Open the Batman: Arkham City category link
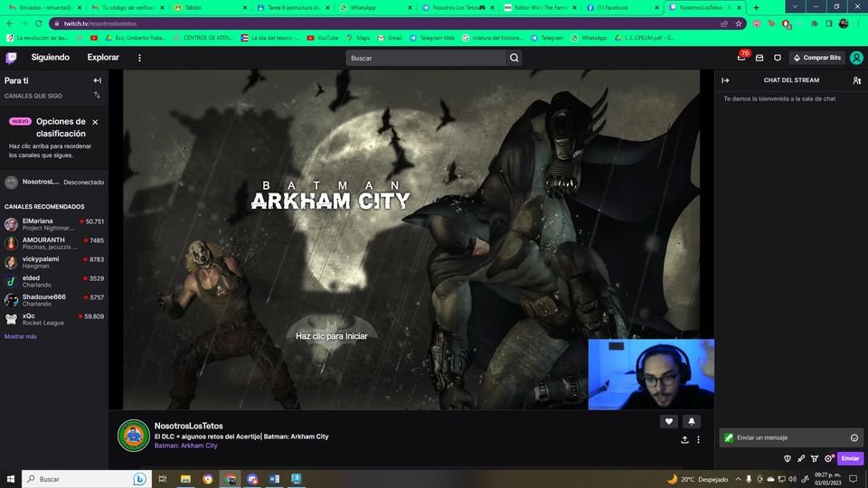This screenshot has width=868, height=488. tap(186, 446)
